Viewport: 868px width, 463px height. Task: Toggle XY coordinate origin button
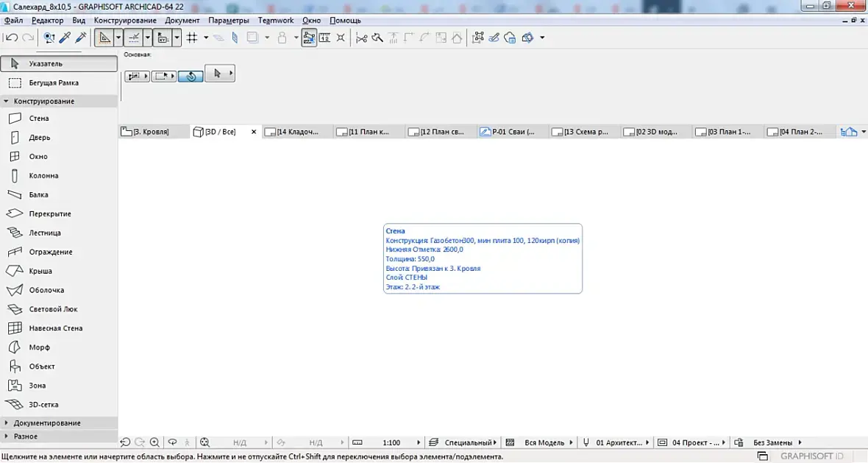[163, 38]
